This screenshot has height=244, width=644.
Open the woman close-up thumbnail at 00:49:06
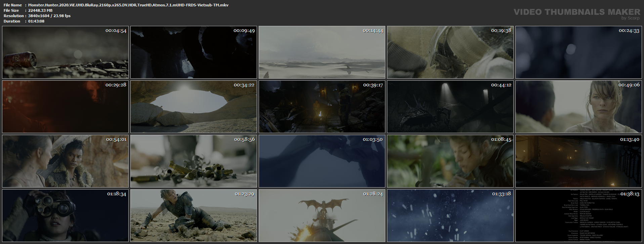578,107
